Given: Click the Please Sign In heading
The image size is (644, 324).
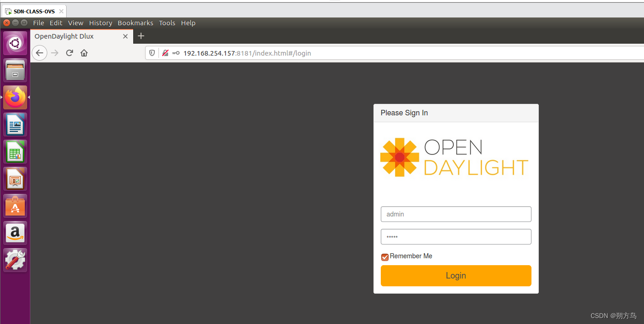Looking at the screenshot, I should pos(404,113).
